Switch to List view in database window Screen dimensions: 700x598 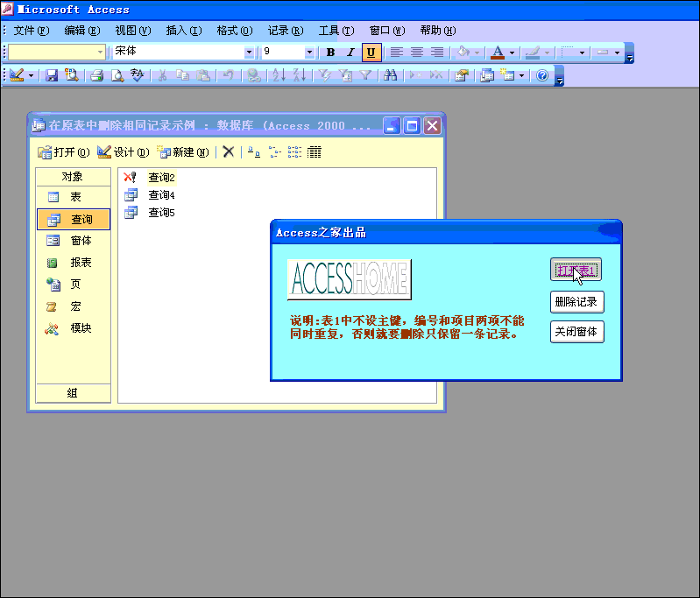point(294,152)
